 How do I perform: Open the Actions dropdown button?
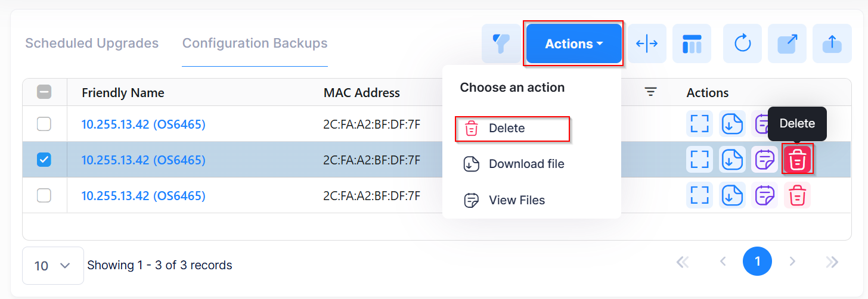tap(573, 43)
